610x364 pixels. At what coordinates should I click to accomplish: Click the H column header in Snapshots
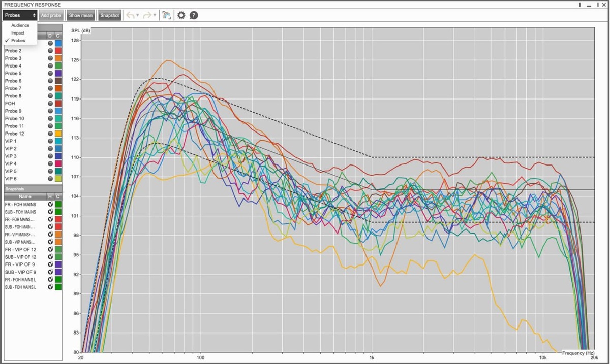coord(50,196)
